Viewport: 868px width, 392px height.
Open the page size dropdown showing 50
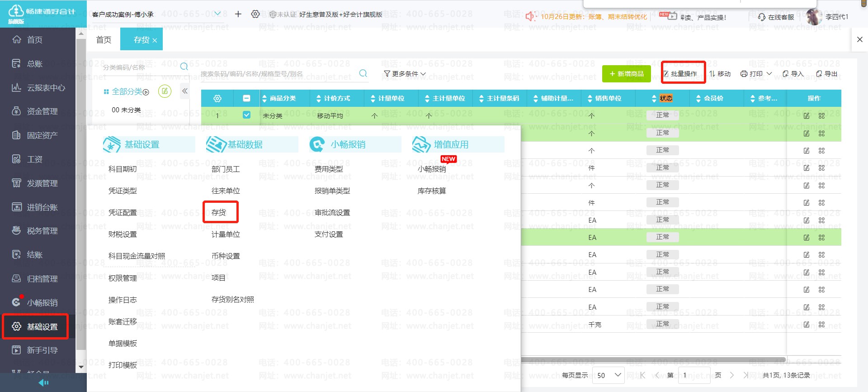click(609, 375)
